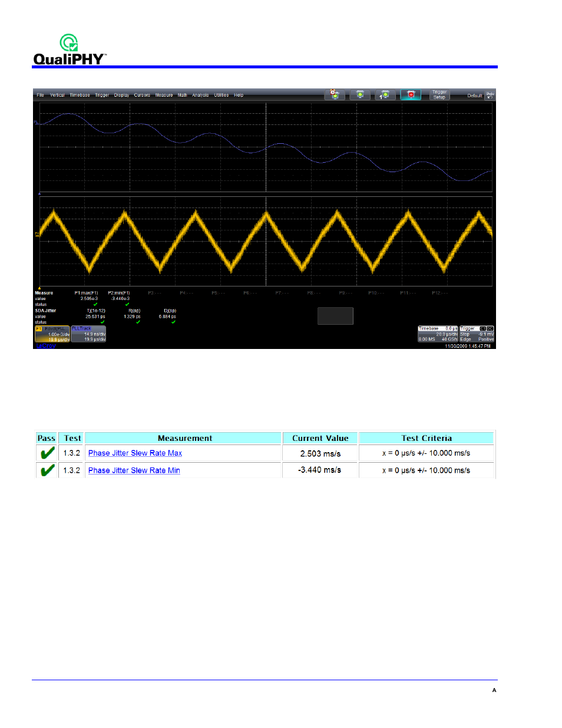Viewport: 562px width, 728px height.
Task: Click the Tj(1e-12) jitter value 25.631 ps
Action: 95,317
